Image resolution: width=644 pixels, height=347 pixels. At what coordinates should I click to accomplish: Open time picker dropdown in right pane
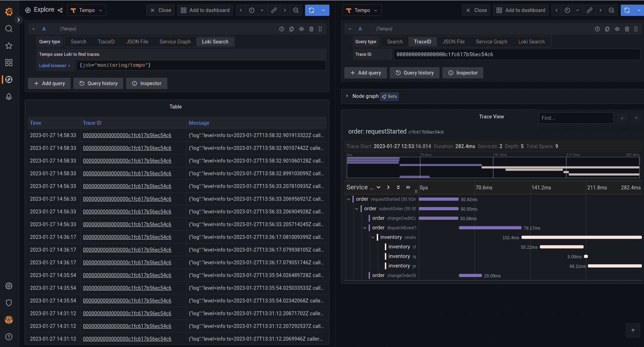(x=572, y=10)
